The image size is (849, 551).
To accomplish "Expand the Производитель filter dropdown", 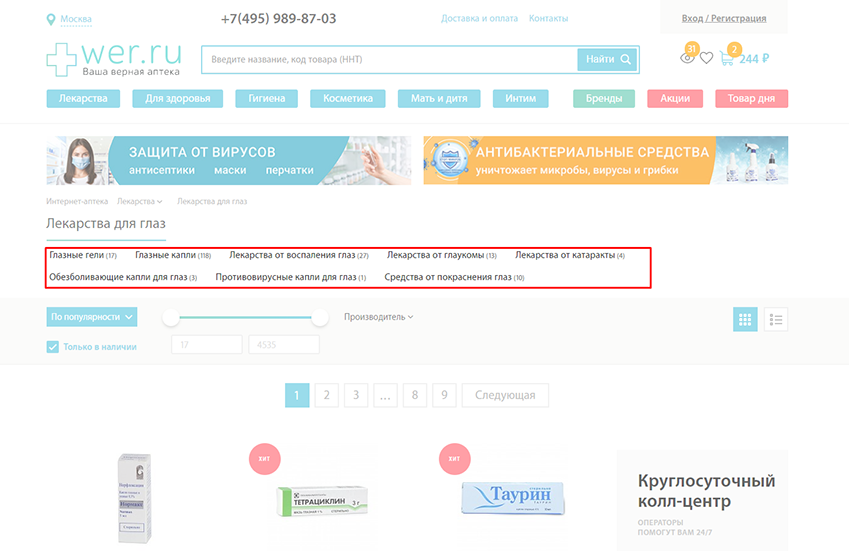I will point(378,317).
